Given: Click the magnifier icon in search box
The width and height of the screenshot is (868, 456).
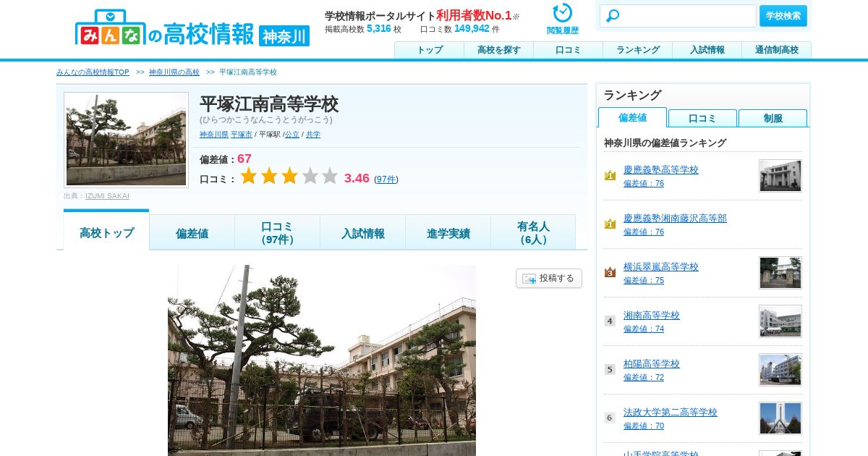Looking at the screenshot, I should point(613,16).
